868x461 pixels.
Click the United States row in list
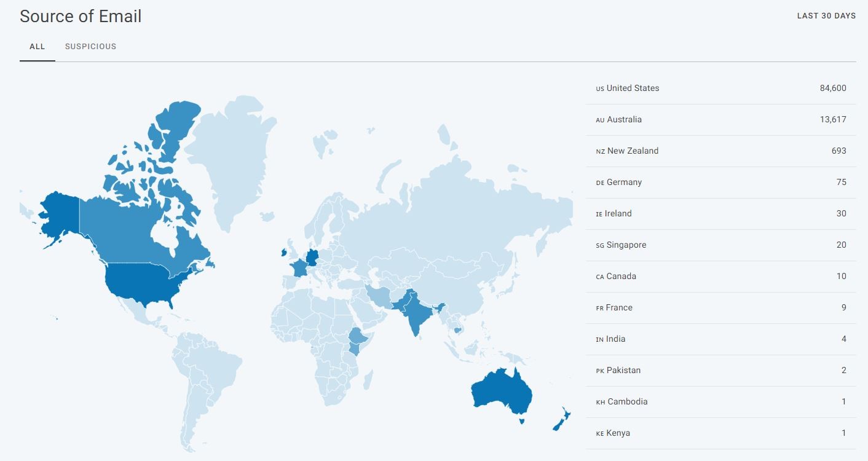[x=720, y=89]
